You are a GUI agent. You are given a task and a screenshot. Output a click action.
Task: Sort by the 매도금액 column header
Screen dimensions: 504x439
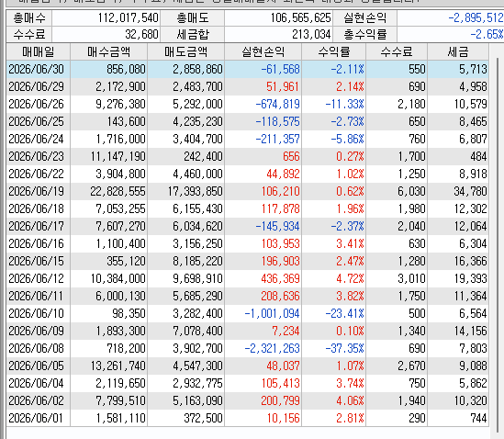(x=185, y=51)
